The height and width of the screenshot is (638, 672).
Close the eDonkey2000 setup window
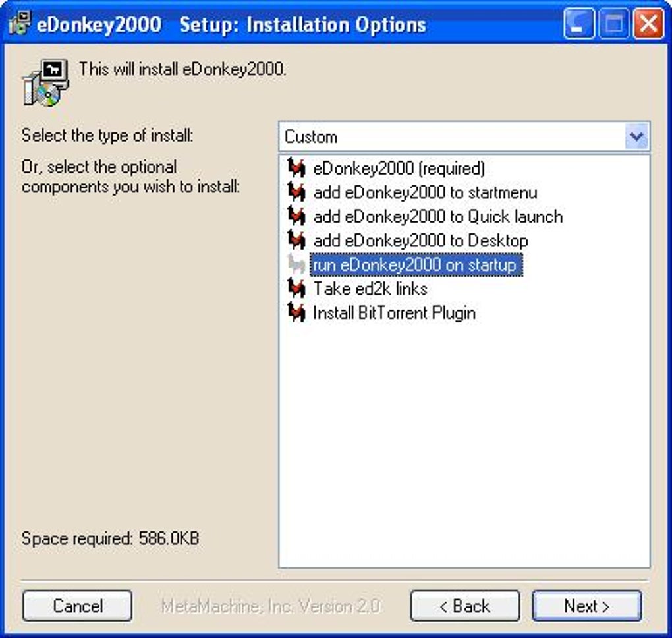click(x=648, y=24)
